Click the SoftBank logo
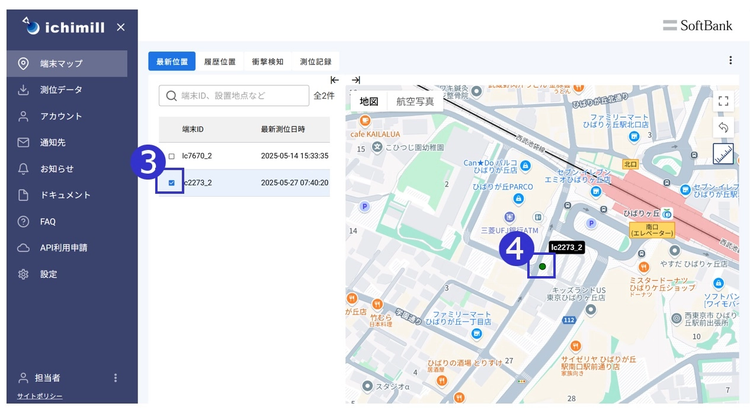The width and height of the screenshot is (750, 416). coord(697,25)
